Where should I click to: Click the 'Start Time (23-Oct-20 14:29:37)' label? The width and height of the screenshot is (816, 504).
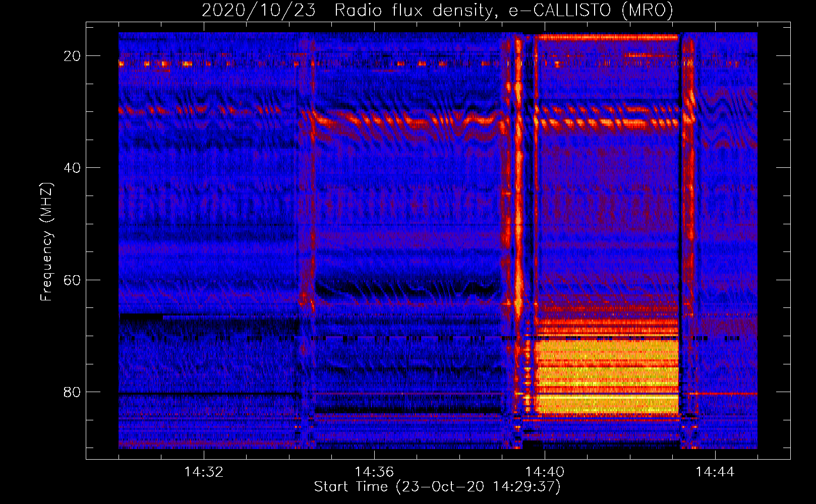(437, 487)
